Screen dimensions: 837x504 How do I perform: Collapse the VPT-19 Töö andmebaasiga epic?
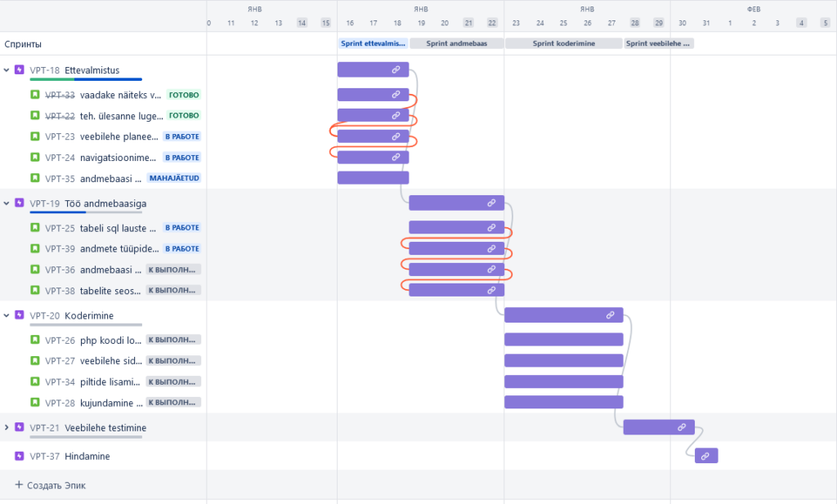pyautogui.click(x=7, y=203)
